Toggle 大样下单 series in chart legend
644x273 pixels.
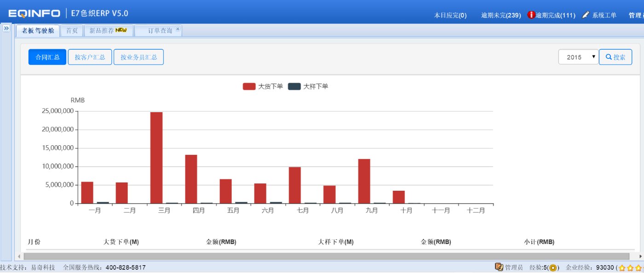[x=308, y=86]
